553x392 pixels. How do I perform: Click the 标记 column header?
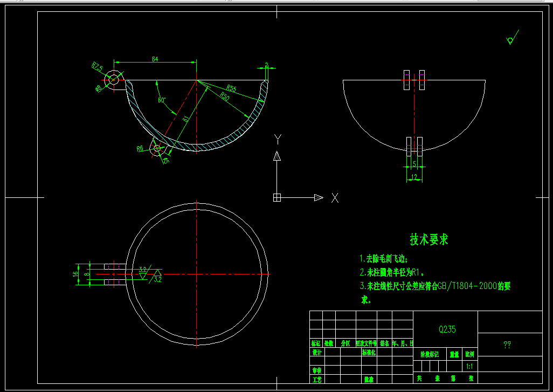[x=316, y=343]
